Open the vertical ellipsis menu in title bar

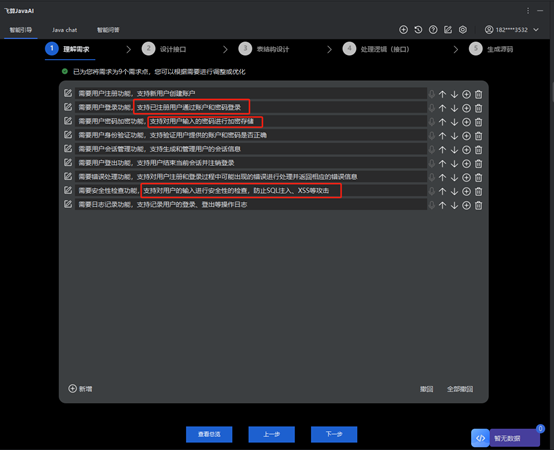click(528, 11)
